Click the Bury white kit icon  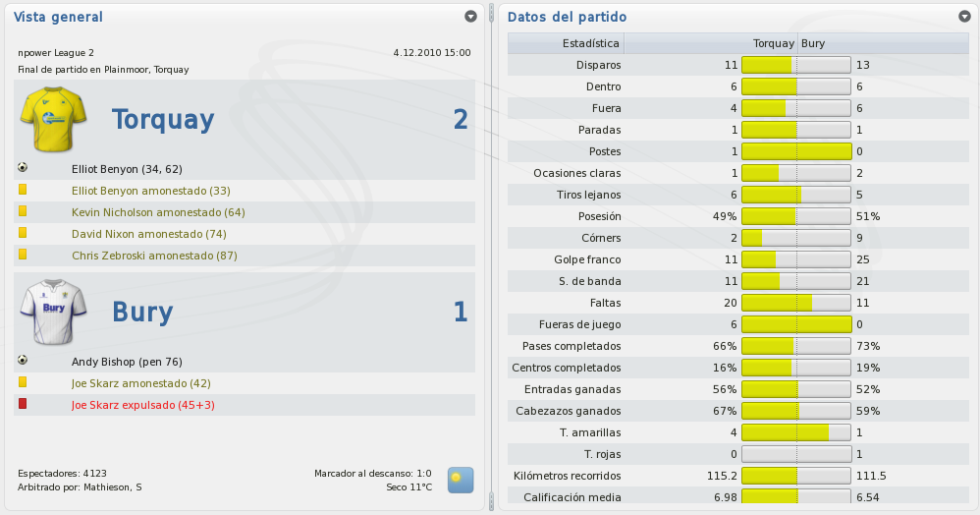53,312
